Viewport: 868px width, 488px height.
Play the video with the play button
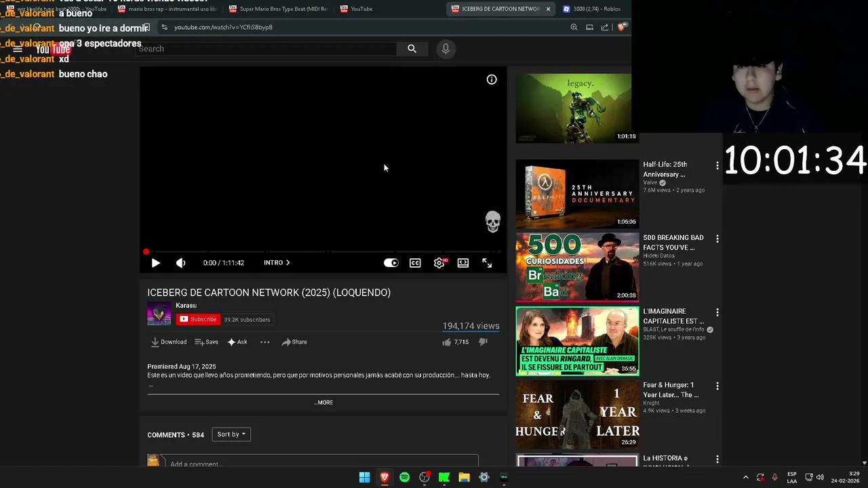155,263
